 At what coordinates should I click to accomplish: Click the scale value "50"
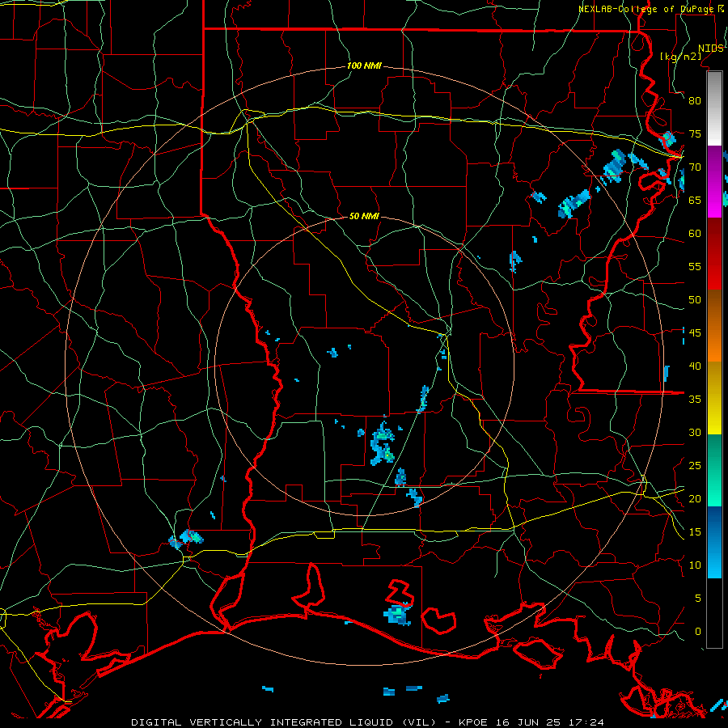pyautogui.click(x=695, y=300)
